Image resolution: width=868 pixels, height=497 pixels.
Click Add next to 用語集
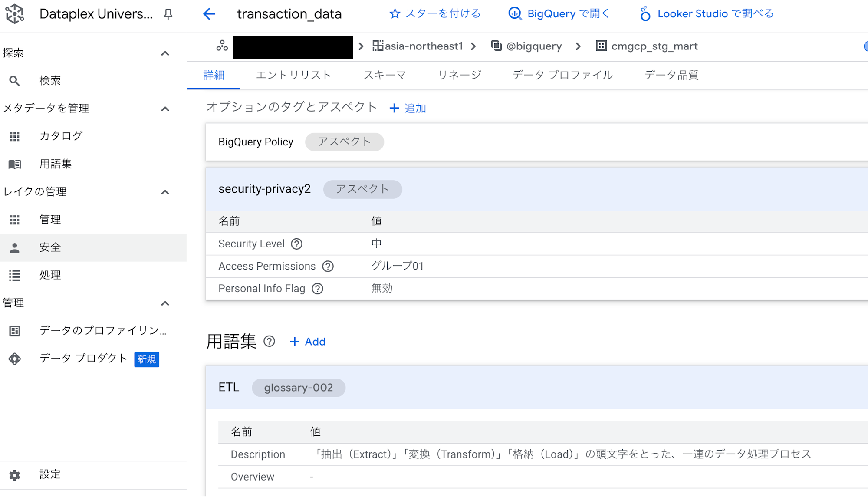click(x=308, y=342)
